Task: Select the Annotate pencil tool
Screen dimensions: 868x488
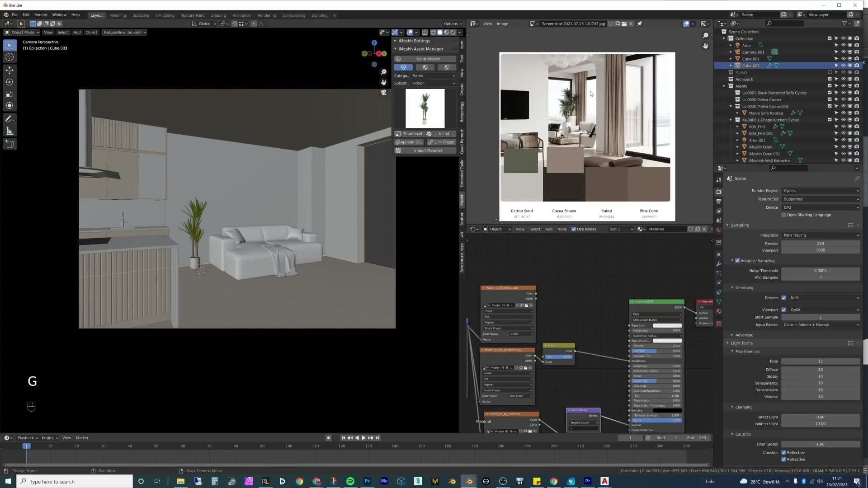Action: (9, 119)
